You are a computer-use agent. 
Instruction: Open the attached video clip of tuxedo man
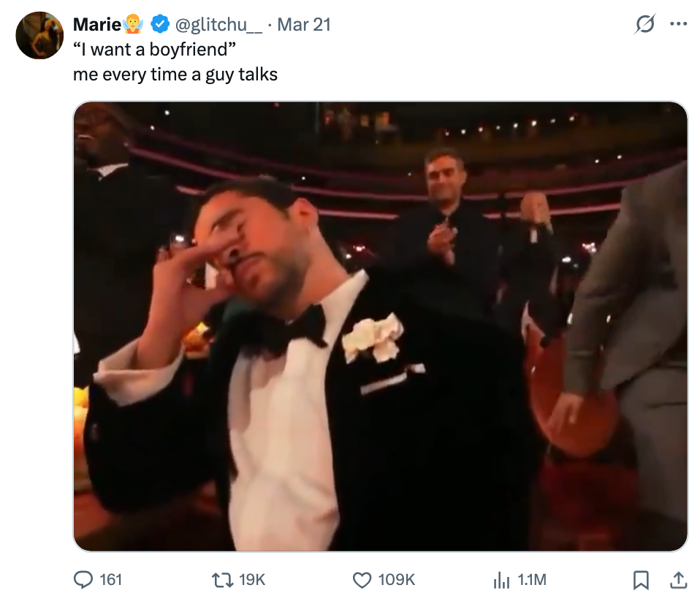(x=380, y=326)
